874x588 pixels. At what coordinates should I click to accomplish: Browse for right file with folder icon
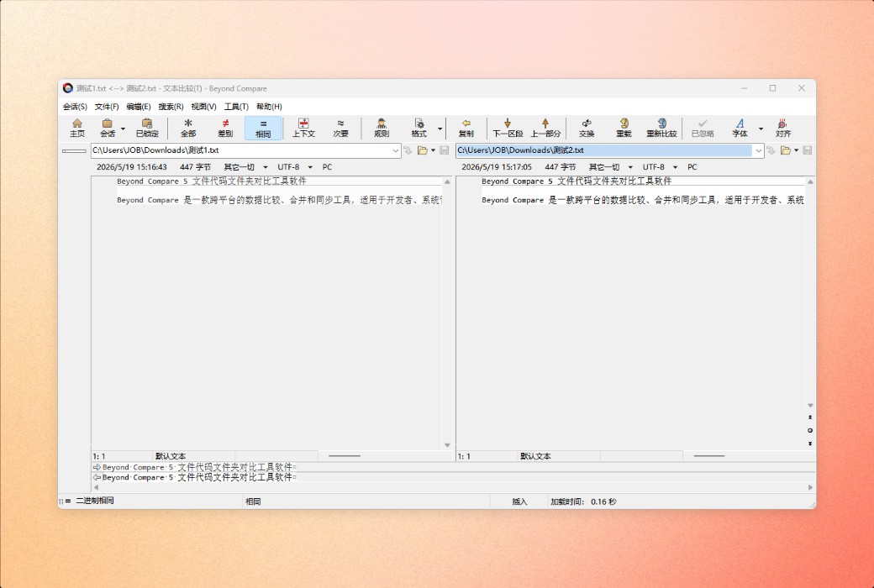pyautogui.click(x=786, y=150)
